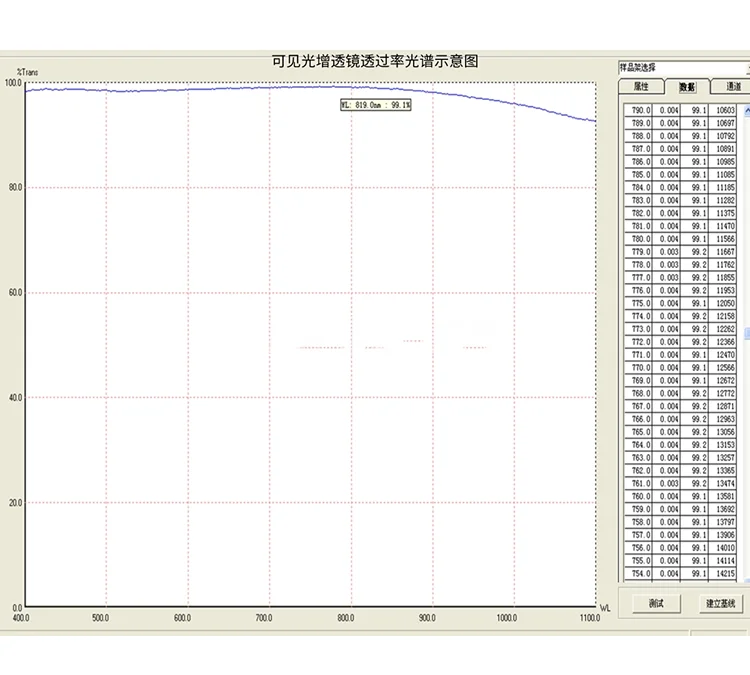Click the 测试 button
The image size is (750, 675).
click(x=656, y=604)
